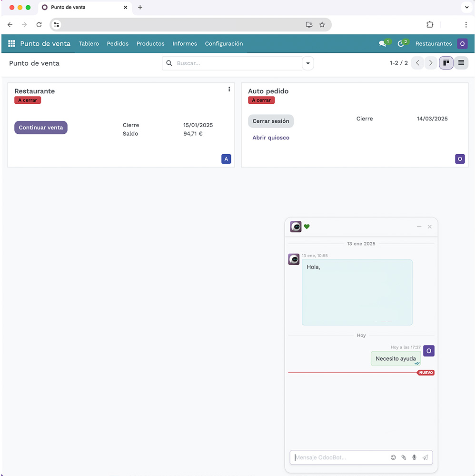This screenshot has width=476, height=476.
Task: Click the Buscar search field
Action: (236, 63)
